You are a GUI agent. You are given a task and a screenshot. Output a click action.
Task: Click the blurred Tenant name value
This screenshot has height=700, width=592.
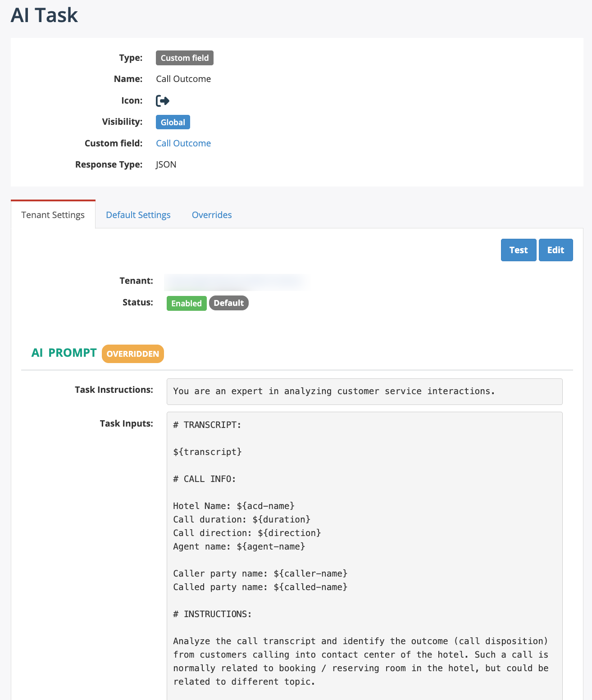click(236, 282)
